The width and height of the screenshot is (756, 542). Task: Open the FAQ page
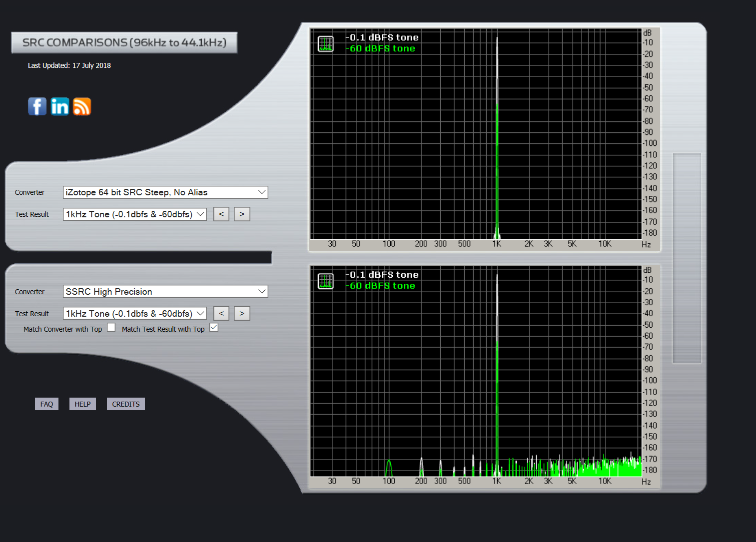click(x=47, y=404)
